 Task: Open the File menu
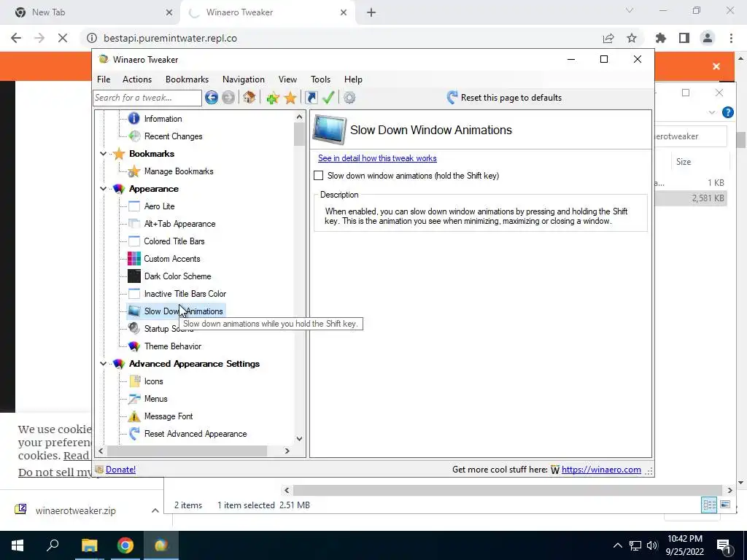pyautogui.click(x=104, y=79)
